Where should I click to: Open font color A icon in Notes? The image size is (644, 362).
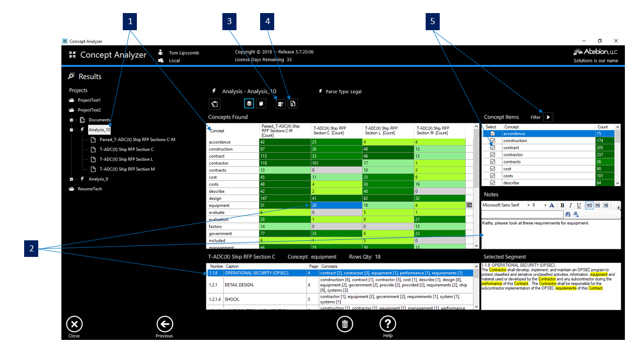coord(552,205)
